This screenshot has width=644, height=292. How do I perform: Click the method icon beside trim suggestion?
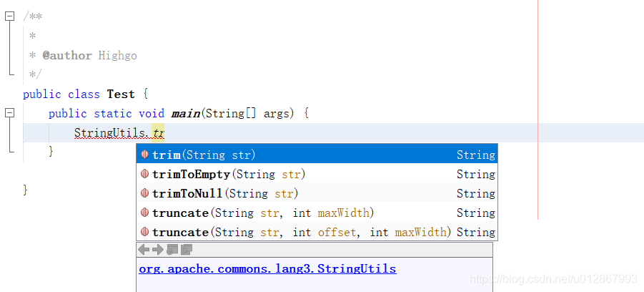coord(144,155)
